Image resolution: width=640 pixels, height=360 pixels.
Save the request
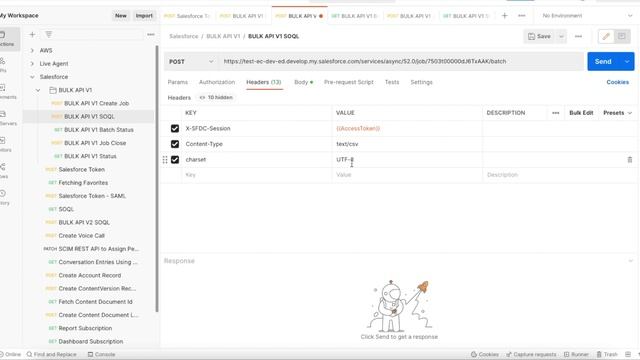tap(540, 36)
